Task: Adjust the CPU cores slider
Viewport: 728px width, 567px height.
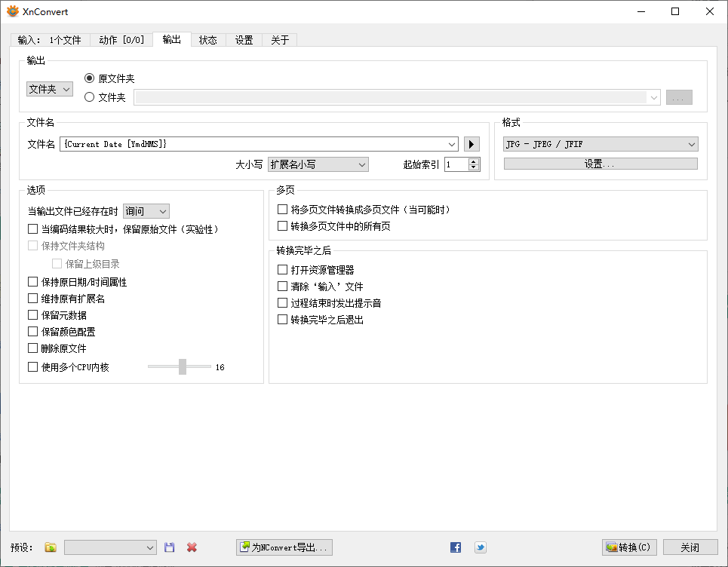Action: [x=181, y=366]
